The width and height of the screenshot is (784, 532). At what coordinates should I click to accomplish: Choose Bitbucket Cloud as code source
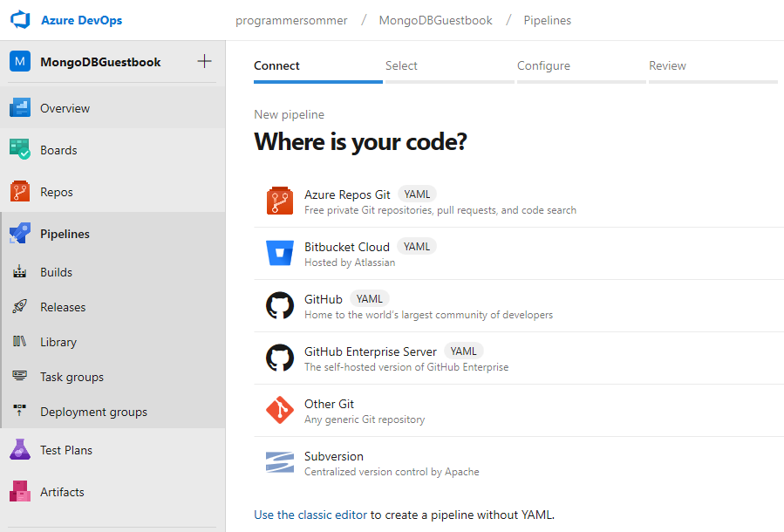(x=346, y=247)
